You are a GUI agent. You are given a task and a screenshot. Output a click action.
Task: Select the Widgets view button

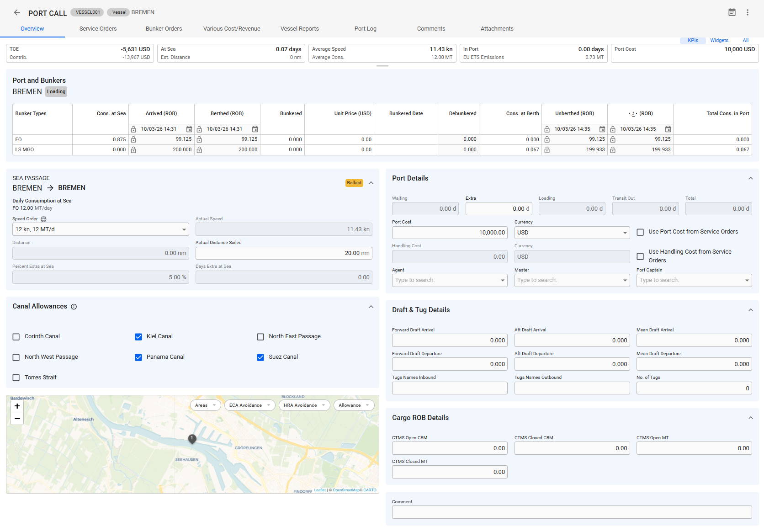719,40
